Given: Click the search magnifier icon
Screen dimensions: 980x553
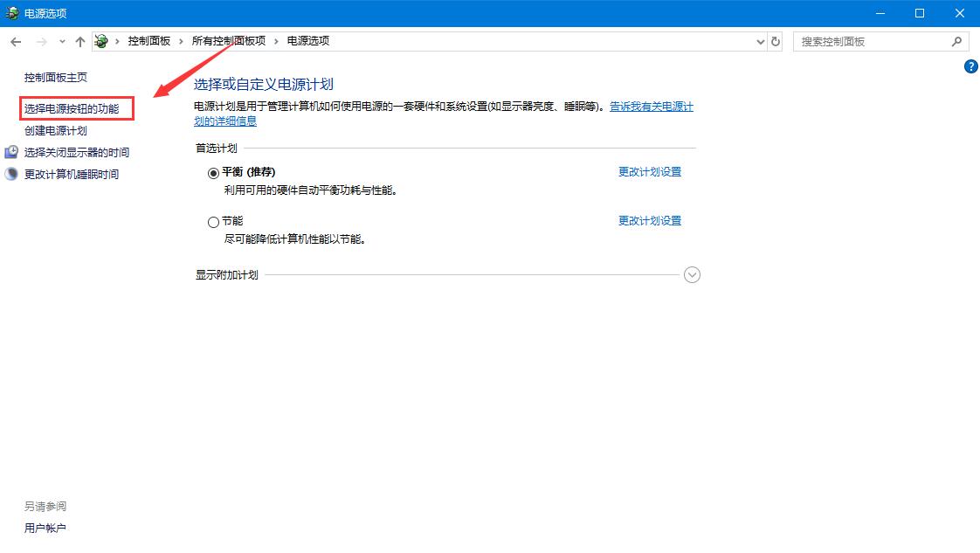Looking at the screenshot, I should point(956,41).
